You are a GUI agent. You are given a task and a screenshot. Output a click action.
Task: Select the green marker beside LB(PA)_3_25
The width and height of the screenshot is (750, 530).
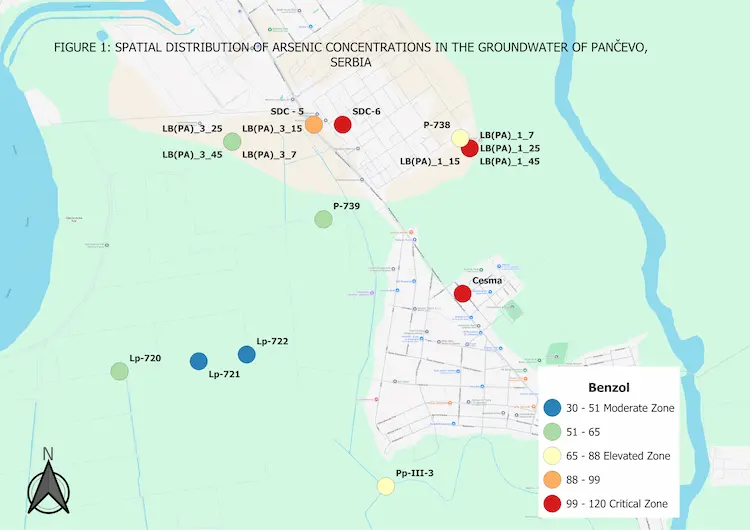231,141
